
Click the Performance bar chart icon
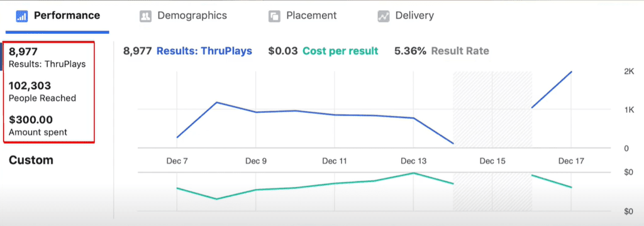click(21, 16)
